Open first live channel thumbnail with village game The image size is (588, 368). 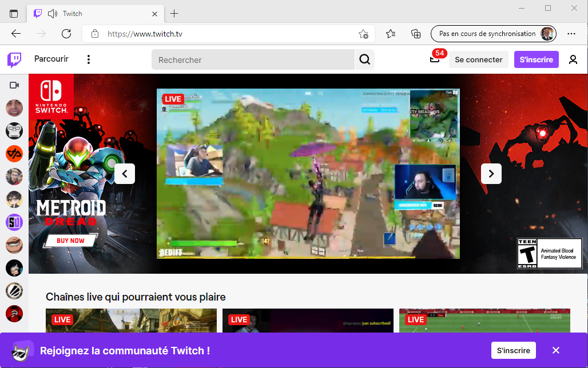(131, 321)
